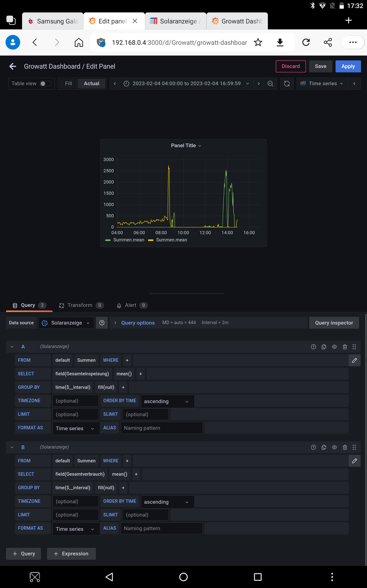This screenshot has width=367, height=588.
Task: Click the data source help icon
Action: tap(102, 323)
